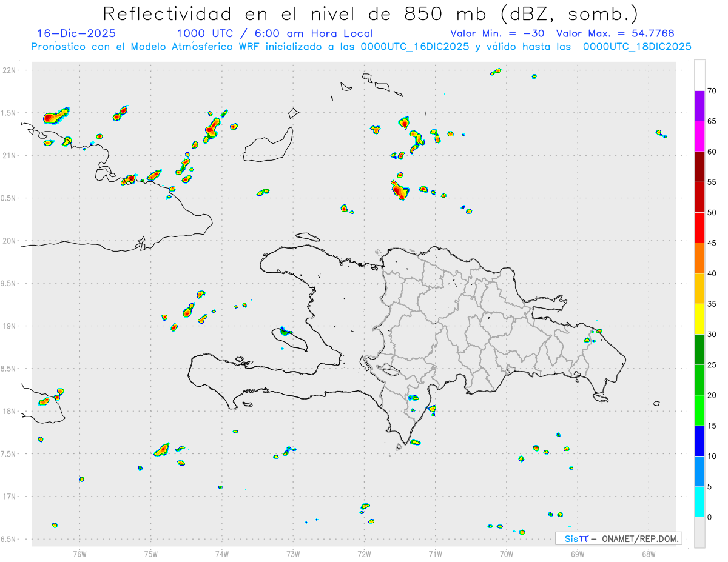Click the longitude label '72W'

(364, 554)
